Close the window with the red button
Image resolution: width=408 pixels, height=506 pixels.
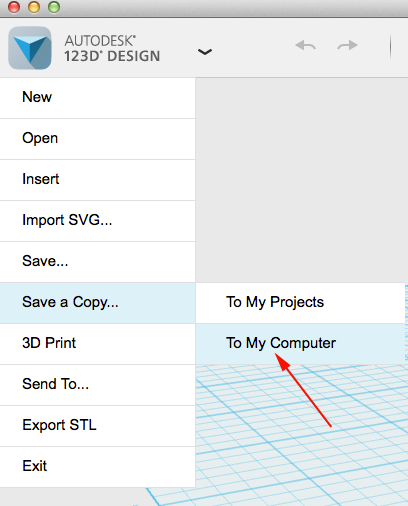pos(14,7)
